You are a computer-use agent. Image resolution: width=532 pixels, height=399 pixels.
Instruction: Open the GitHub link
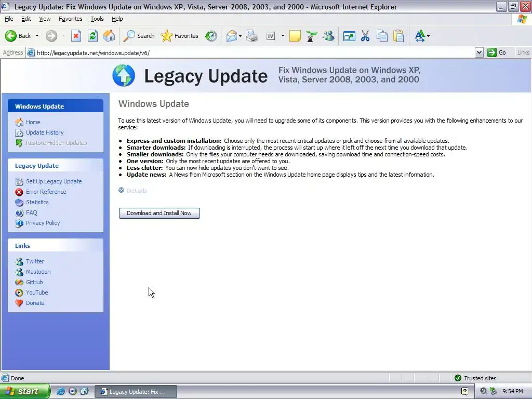point(34,282)
